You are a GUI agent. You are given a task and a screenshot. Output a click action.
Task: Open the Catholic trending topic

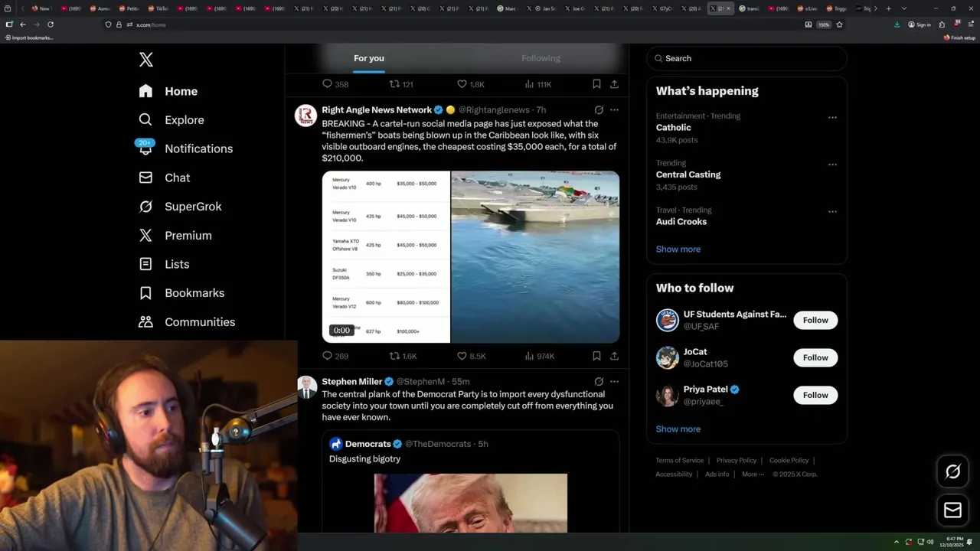point(674,128)
